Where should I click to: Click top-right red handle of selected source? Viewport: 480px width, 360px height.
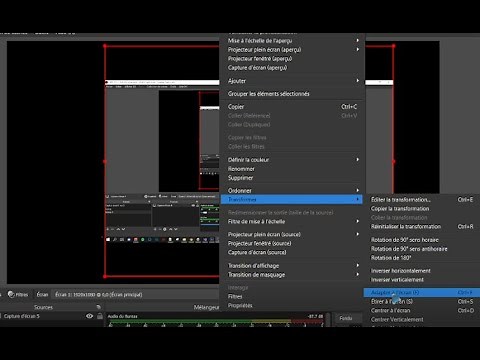394,46
